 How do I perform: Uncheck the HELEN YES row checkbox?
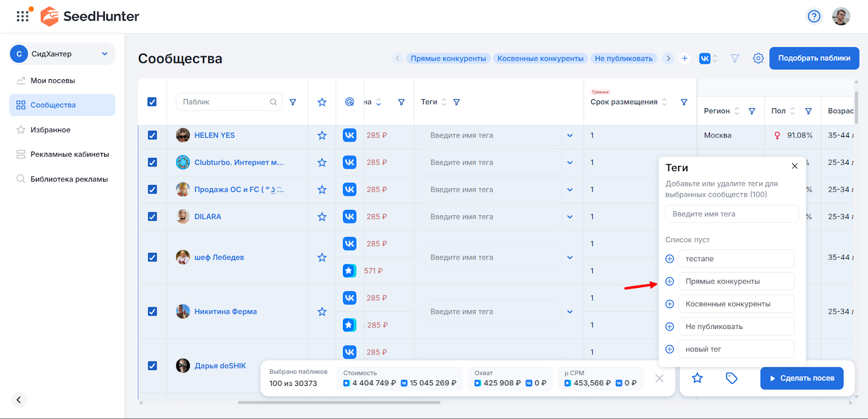[152, 136]
